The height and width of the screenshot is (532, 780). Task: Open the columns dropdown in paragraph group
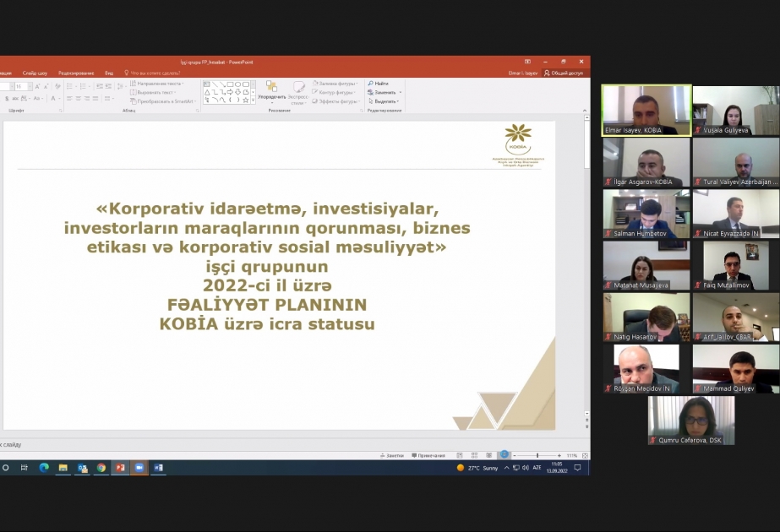click(108, 99)
